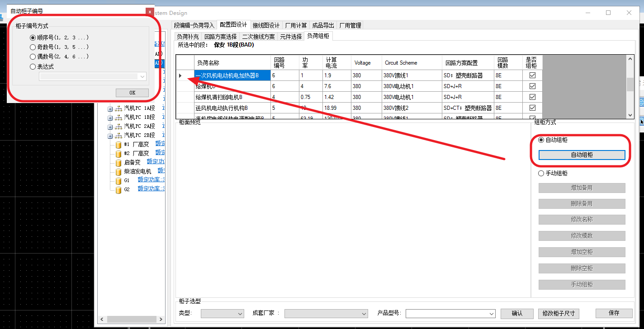Screen dimensions: 644x329
Task: Select the 自动组柜 radio button
Action: click(x=541, y=140)
